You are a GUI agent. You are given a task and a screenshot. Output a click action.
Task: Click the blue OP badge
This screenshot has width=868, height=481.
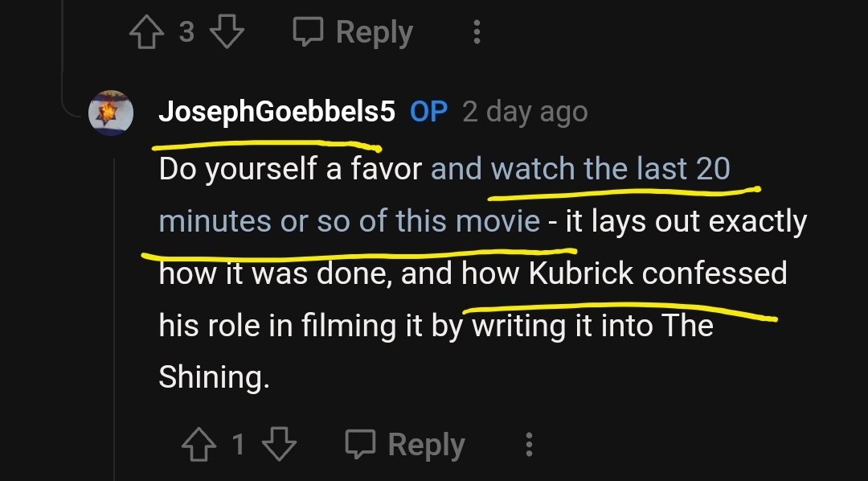428,112
